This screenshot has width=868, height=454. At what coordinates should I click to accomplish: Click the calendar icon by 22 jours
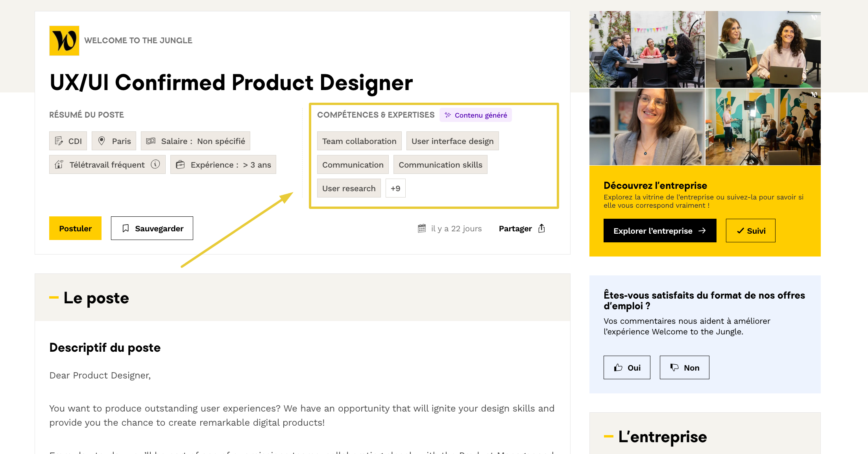[422, 228]
